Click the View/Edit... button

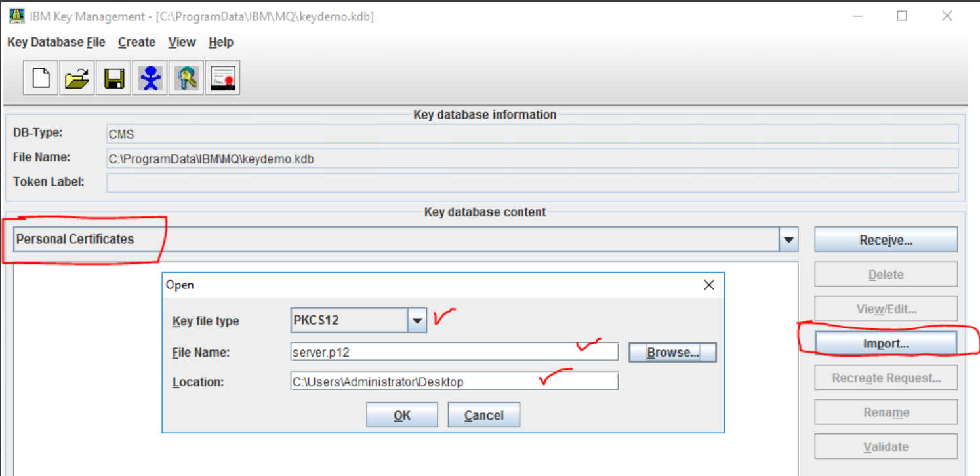886,309
